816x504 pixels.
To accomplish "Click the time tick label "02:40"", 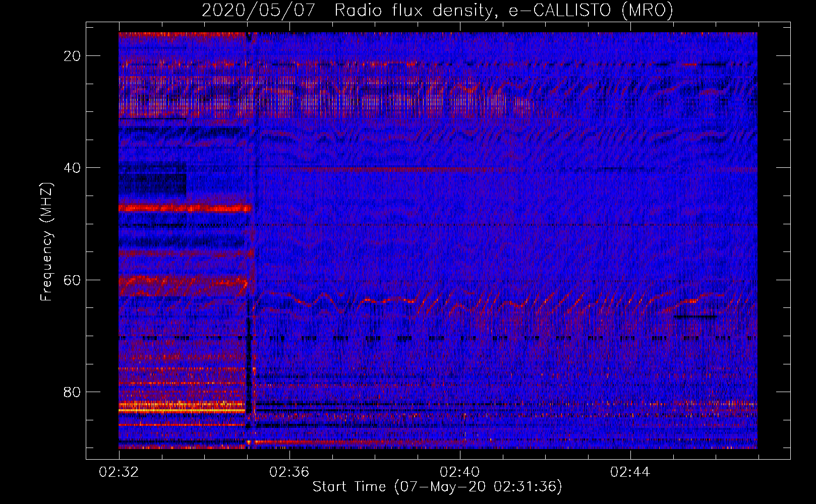I will tap(460, 472).
